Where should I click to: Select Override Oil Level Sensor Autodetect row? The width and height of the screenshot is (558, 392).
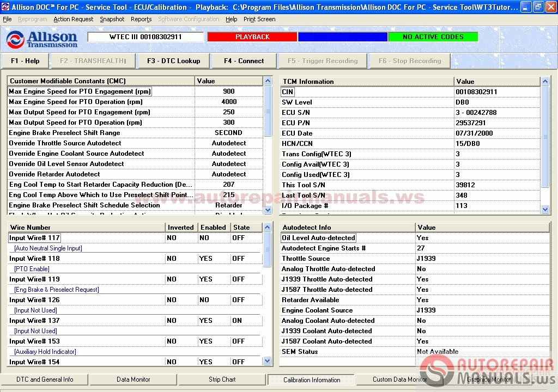pos(135,164)
